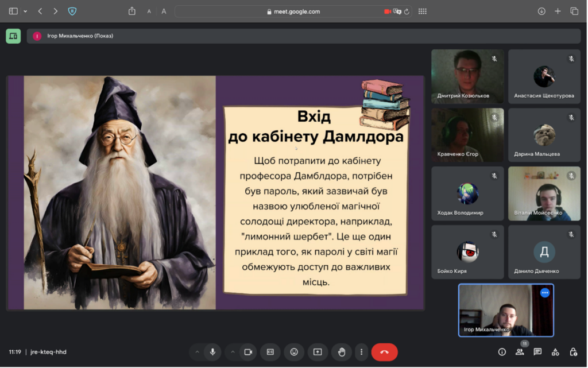Open the activities panel

coord(555,352)
